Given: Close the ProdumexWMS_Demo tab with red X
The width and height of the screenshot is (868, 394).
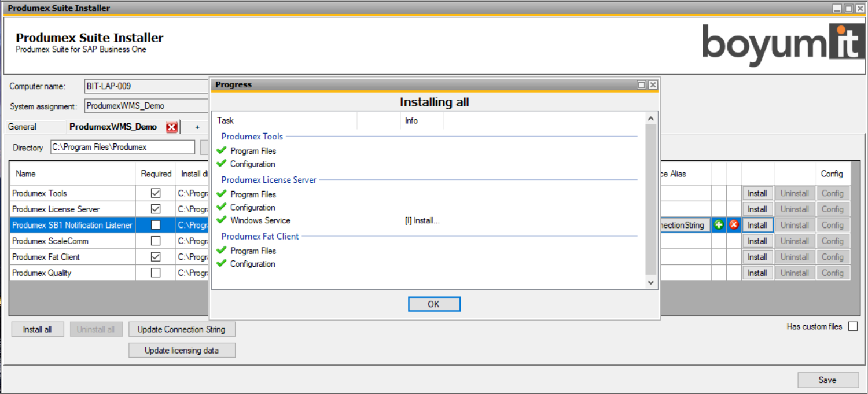Looking at the screenshot, I should point(172,127).
